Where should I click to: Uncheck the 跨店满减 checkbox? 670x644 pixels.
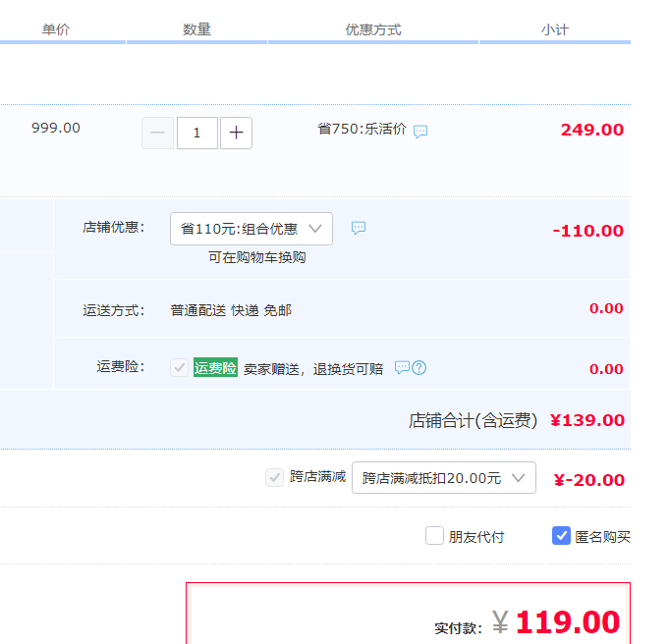pyautogui.click(x=275, y=477)
